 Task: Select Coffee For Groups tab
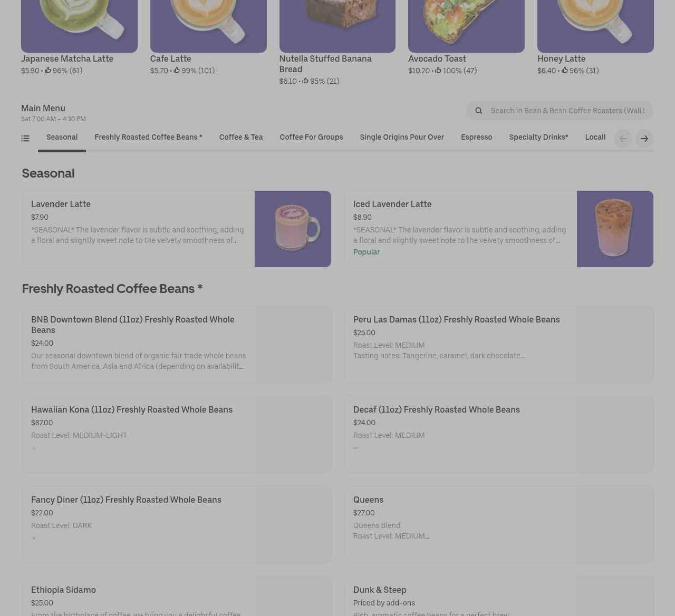click(311, 138)
